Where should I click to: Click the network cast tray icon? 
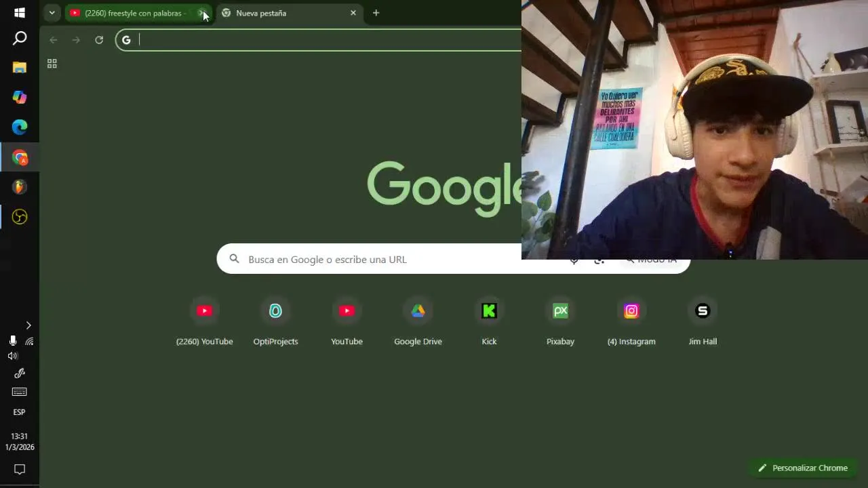[x=29, y=341]
